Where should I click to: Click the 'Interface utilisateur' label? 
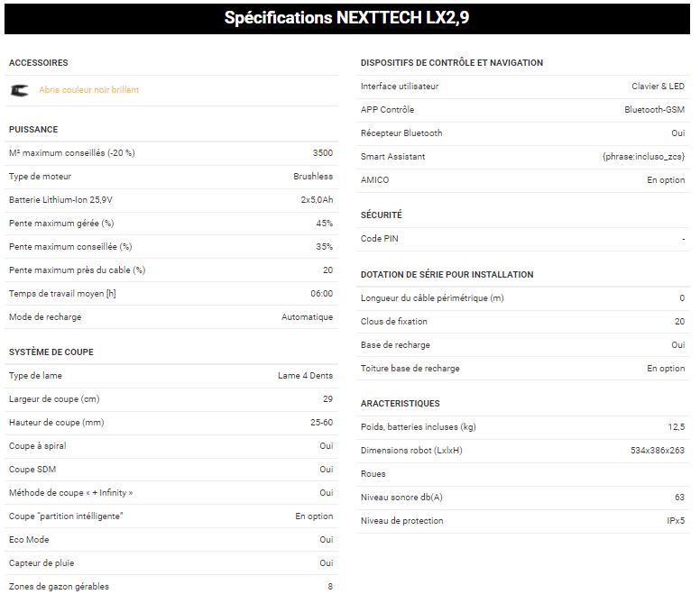click(x=400, y=86)
